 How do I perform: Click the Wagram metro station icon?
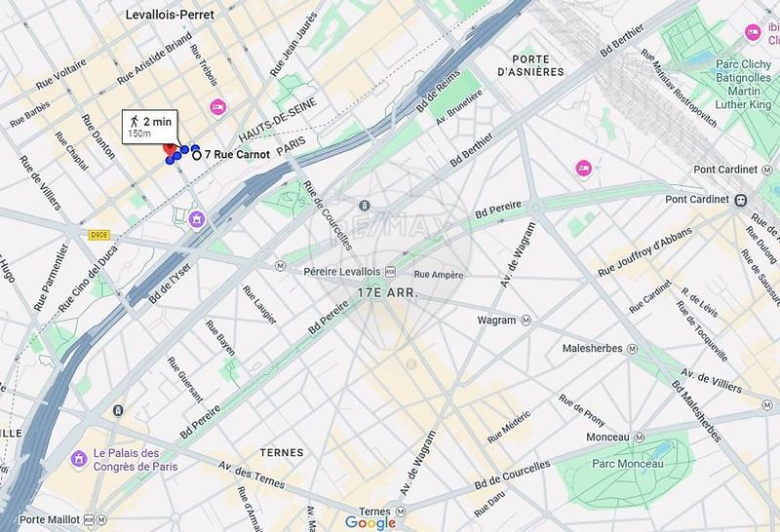pos(526,321)
